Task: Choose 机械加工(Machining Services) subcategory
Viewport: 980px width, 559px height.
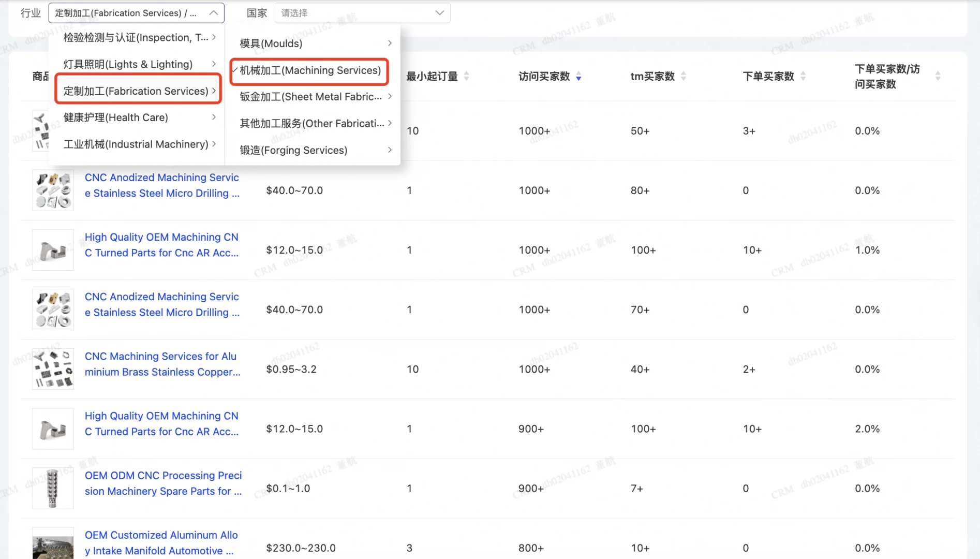Action: point(313,70)
